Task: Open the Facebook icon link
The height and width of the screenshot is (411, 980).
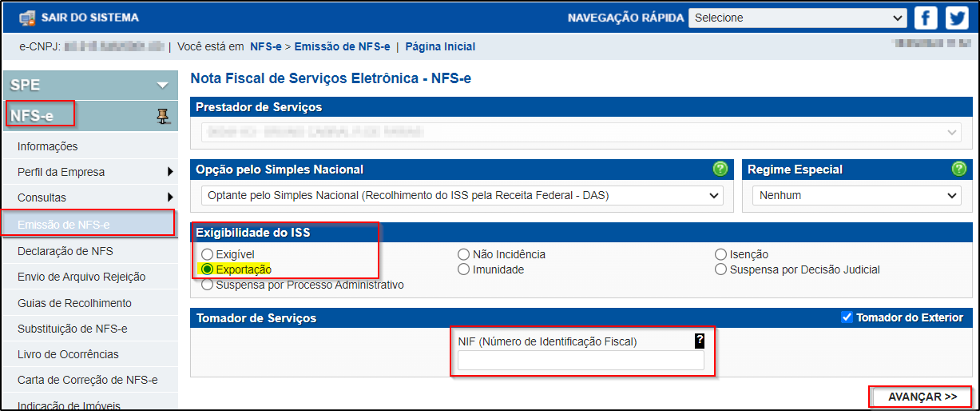Action: click(926, 18)
